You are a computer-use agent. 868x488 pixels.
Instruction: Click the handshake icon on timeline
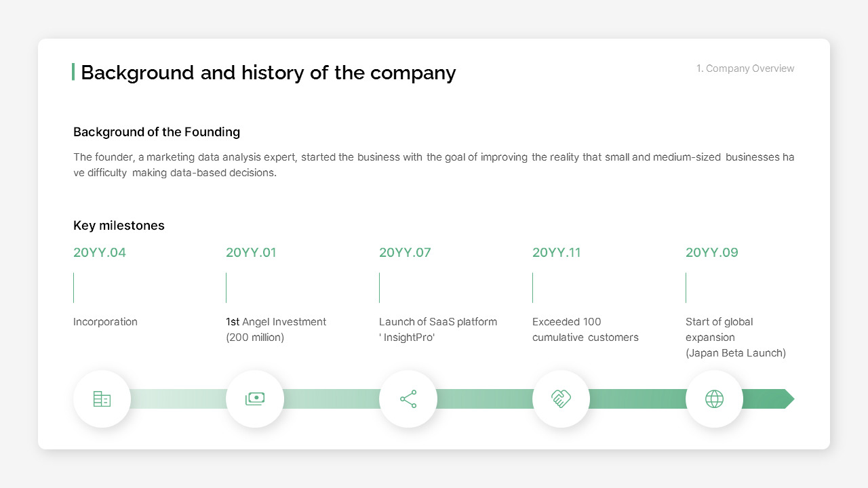(x=561, y=399)
